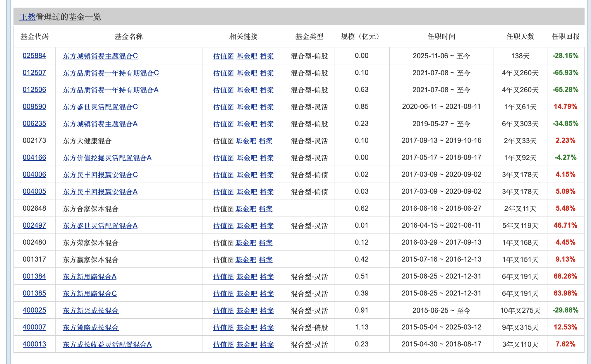The width and height of the screenshot is (591, 364).
Task: Open the 王然 manager profile link
Action: click(x=28, y=17)
